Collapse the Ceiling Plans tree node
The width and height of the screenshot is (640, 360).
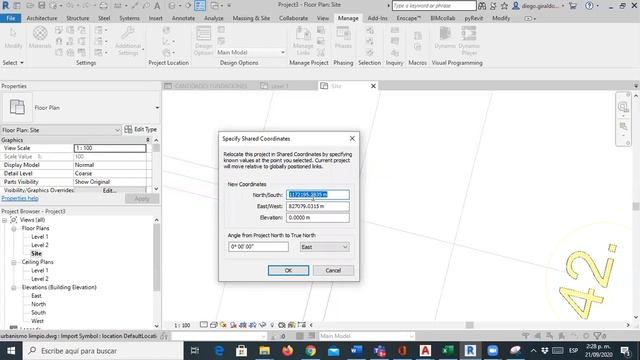13,262
